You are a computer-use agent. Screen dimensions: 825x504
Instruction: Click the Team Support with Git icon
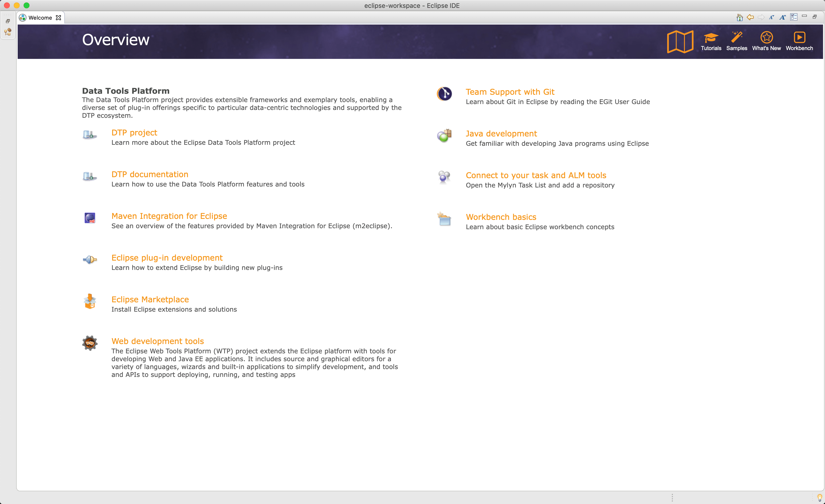(x=444, y=94)
